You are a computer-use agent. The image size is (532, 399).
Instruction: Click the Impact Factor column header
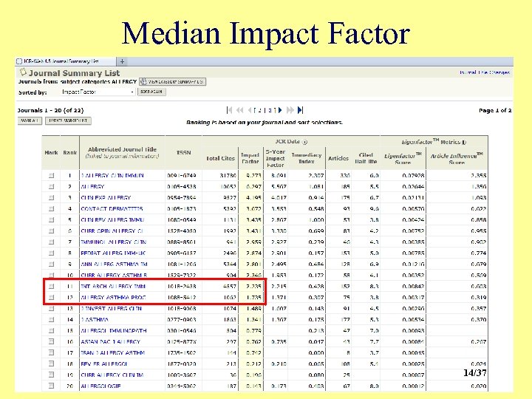pos(250,158)
